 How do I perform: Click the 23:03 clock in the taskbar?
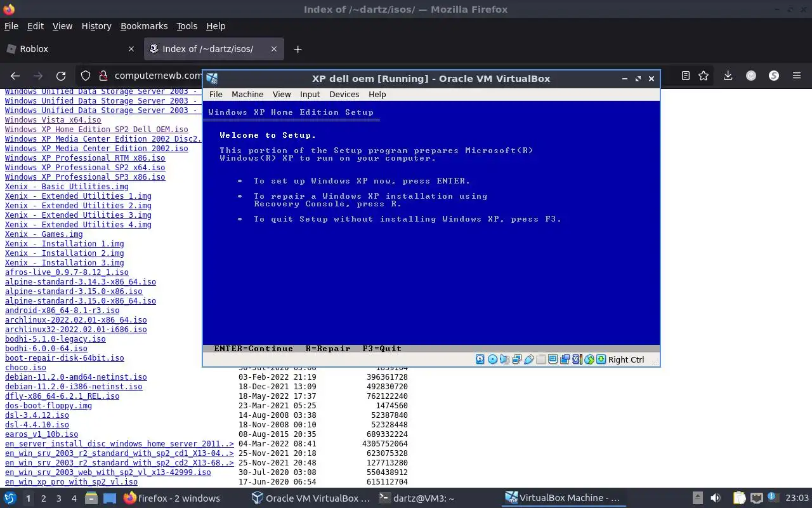[797, 498]
